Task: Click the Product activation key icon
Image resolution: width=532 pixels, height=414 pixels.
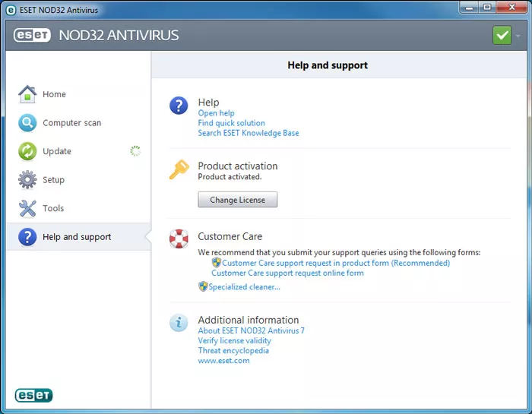Action: click(179, 169)
